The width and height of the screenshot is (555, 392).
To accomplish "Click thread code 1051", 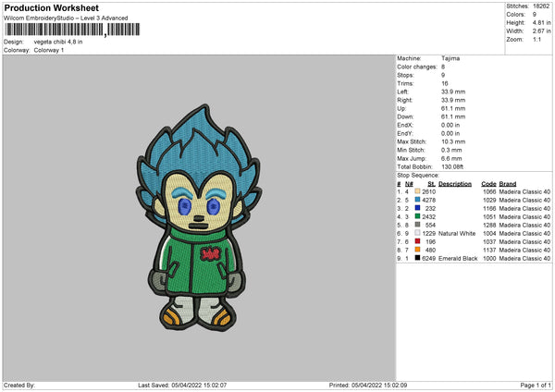I will point(489,217).
